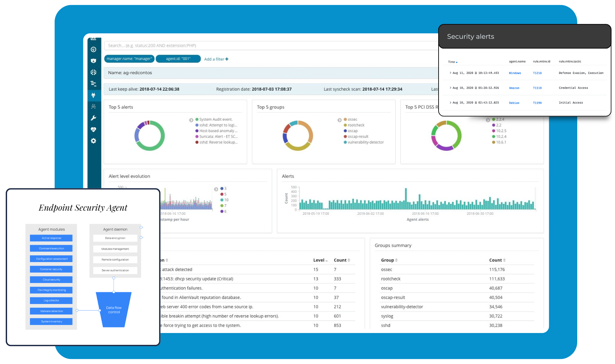Open the Machine Learning brain sidebar icon
This screenshot has width=615, height=364.
click(x=93, y=72)
